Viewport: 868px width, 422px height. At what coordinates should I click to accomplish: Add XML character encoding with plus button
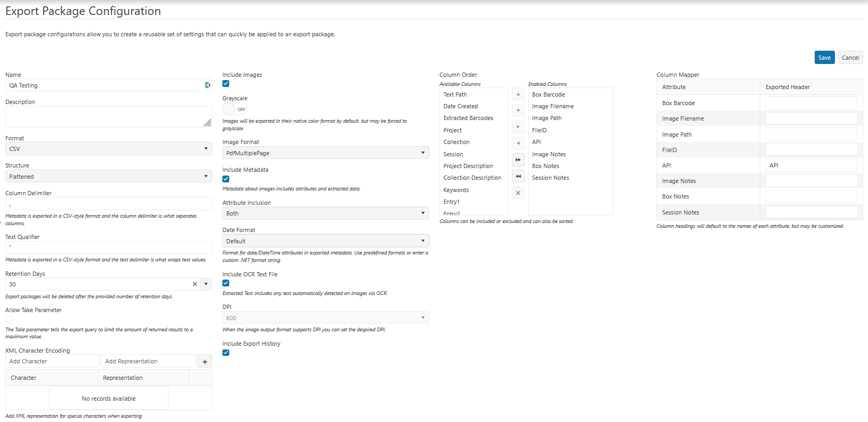coord(205,362)
